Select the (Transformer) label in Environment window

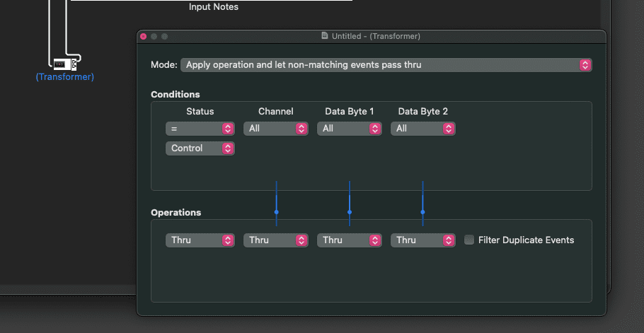[65, 76]
